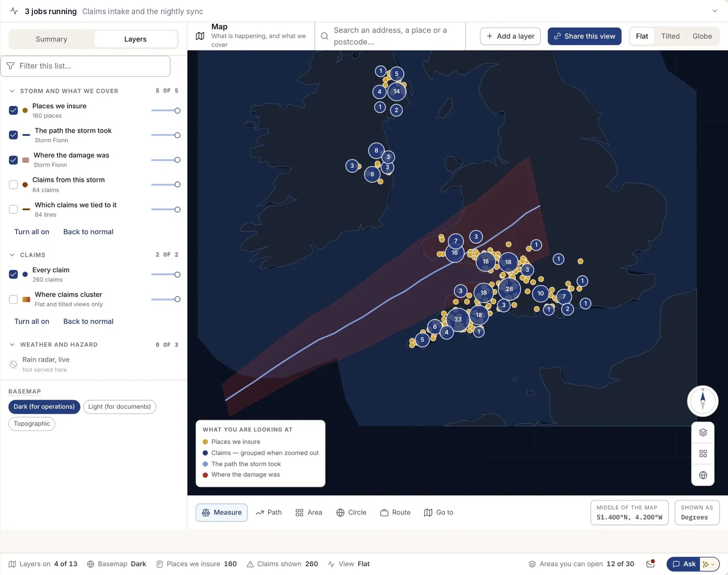Uncheck Where the damage was layer
This screenshot has width=728, height=575.
point(13,160)
